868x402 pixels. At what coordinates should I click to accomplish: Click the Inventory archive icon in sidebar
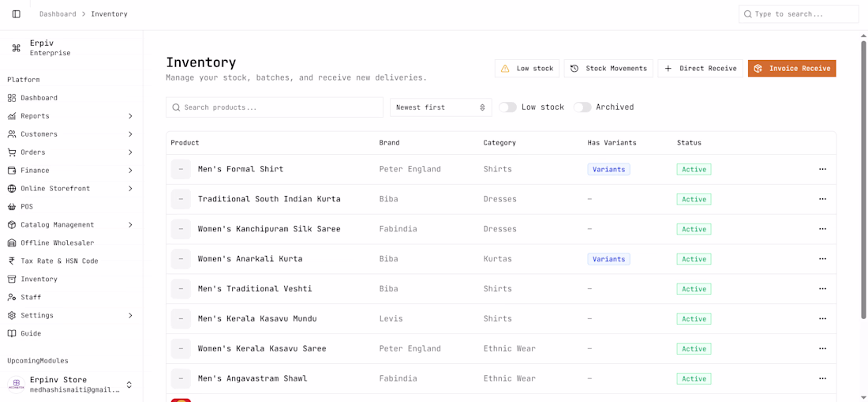click(x=12, y=279)
